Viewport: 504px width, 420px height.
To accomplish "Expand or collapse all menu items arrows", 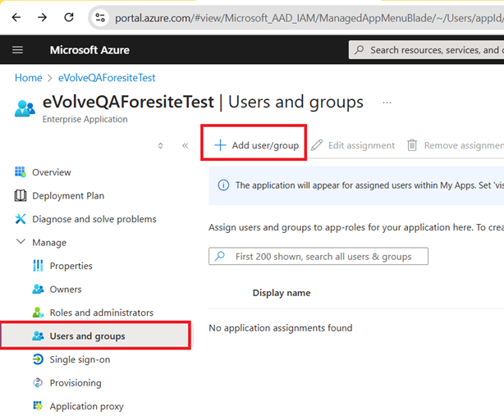I will click(160, 146).
